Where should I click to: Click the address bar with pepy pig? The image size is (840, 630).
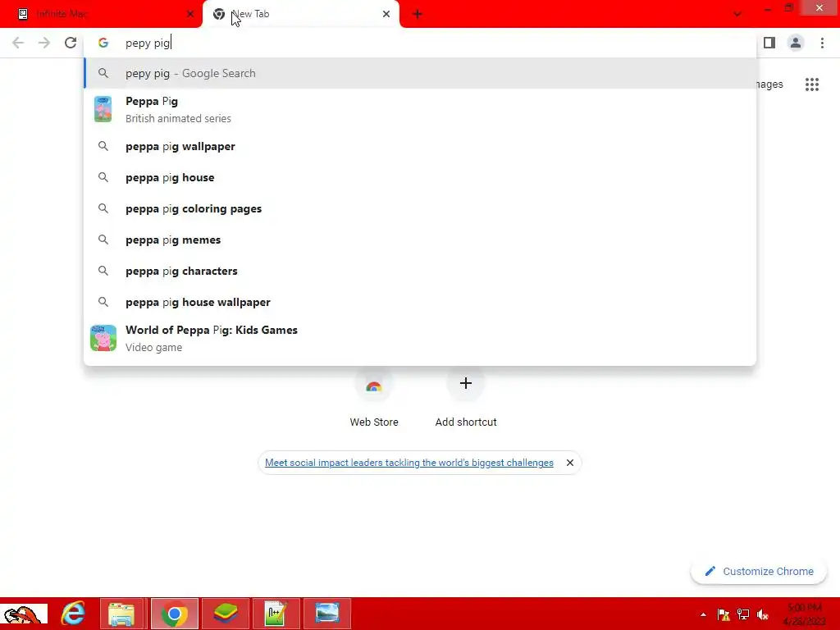coord(420,43)
